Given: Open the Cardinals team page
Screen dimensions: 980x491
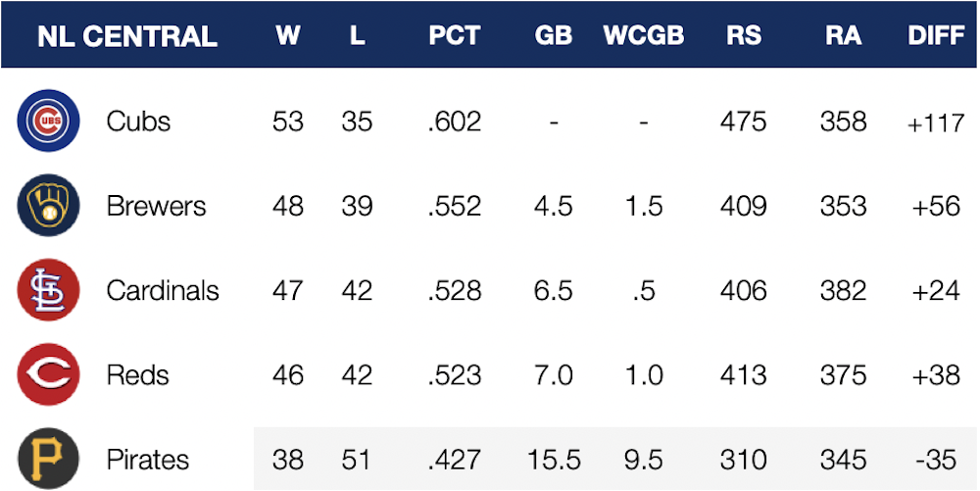Looking at the screenshot, I should (163, 291).
